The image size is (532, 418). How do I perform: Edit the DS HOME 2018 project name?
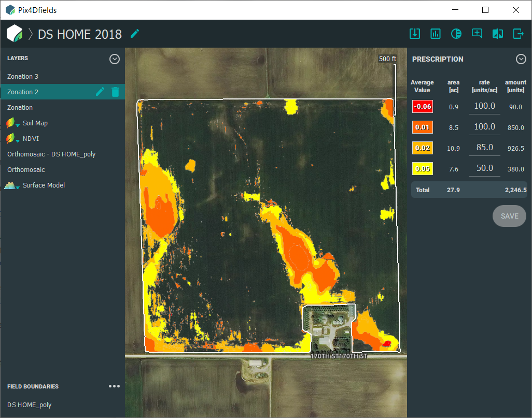(x=135, y=34)
